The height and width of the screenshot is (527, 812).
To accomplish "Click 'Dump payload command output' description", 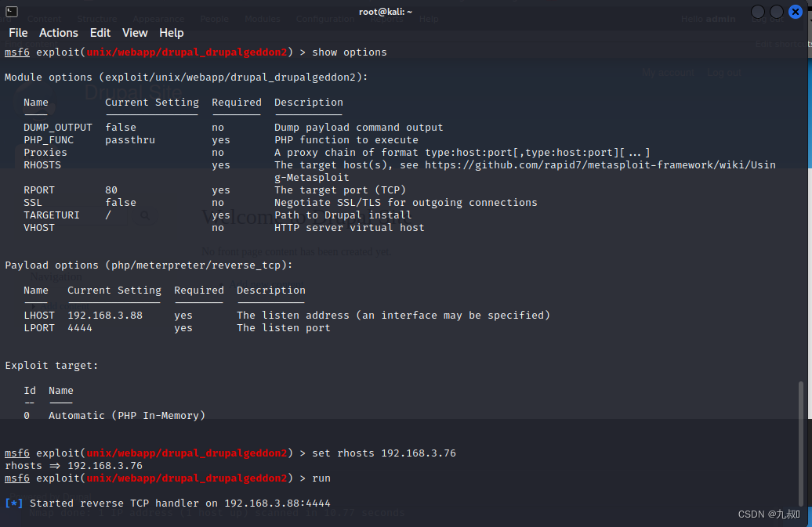I will click(359, 127).
